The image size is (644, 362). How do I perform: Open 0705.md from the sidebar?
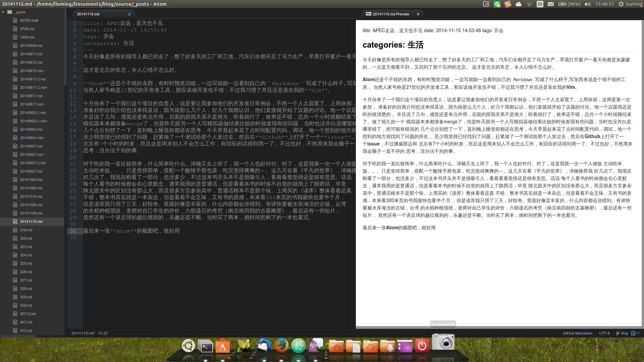[27, 29]
